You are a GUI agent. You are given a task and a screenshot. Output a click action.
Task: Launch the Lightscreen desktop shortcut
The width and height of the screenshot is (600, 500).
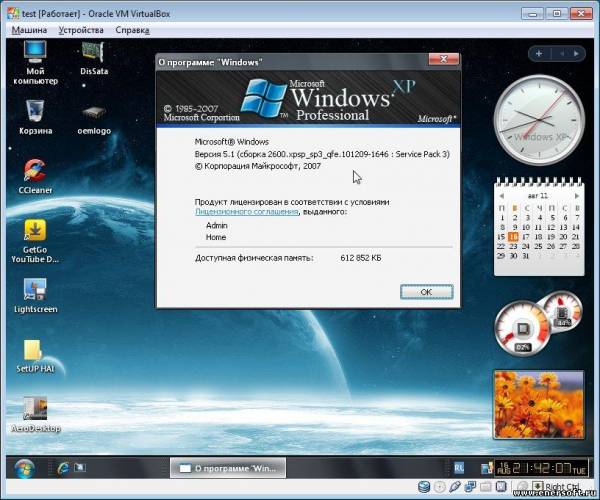[35, 295]
